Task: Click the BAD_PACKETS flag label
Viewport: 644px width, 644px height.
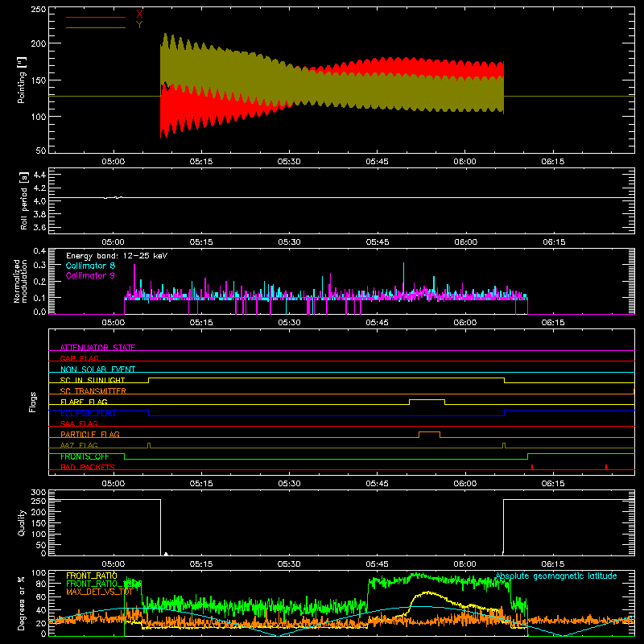Action: coord(88,467)
